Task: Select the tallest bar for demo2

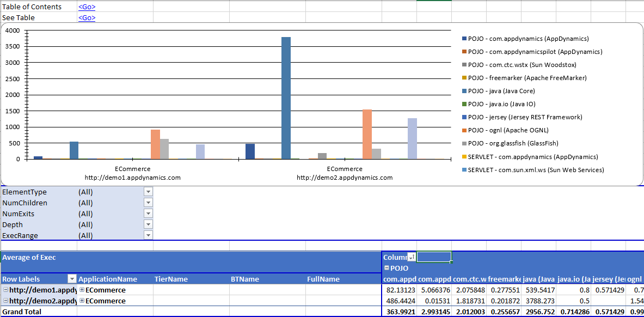Action: click(x=286, y=98)
